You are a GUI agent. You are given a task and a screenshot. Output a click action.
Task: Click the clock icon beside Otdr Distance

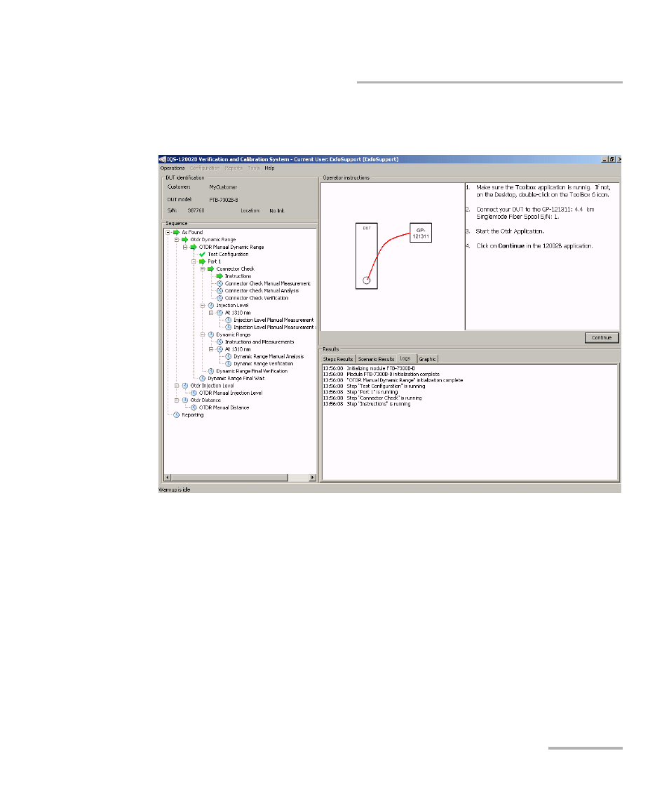pyautogui.click(x=185, y=400)
